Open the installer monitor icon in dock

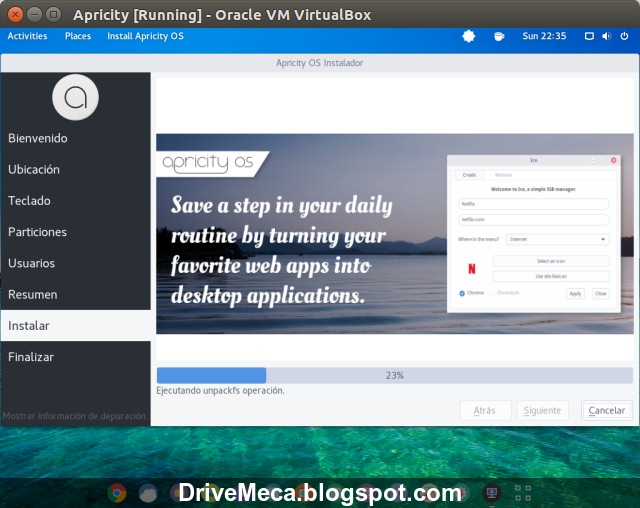[492, 493]
